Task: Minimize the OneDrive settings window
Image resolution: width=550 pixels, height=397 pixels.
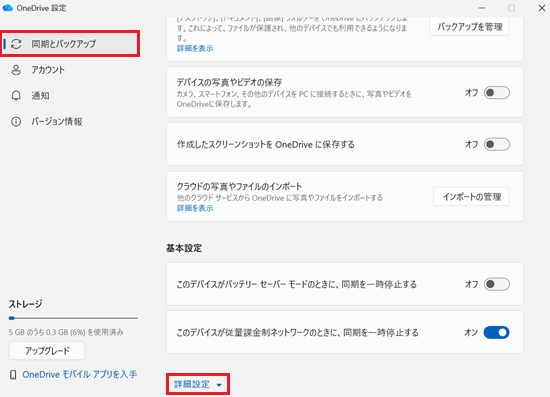Action: (x=482, y=8)
